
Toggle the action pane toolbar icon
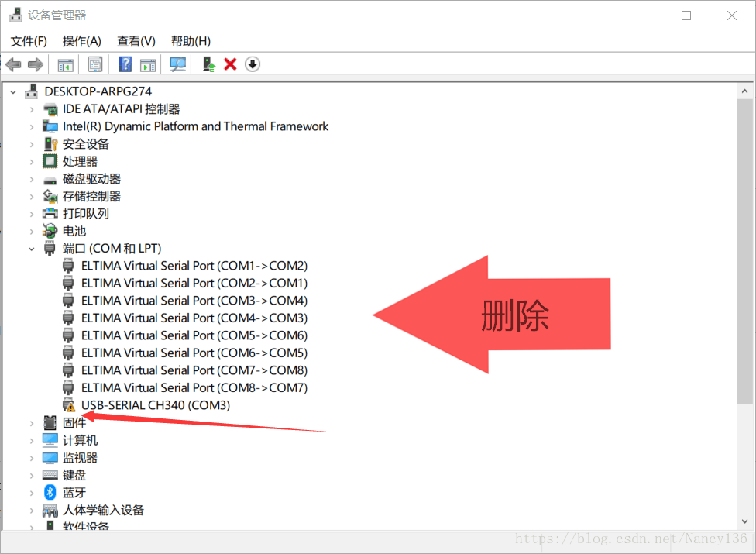[x=148, y=64]
